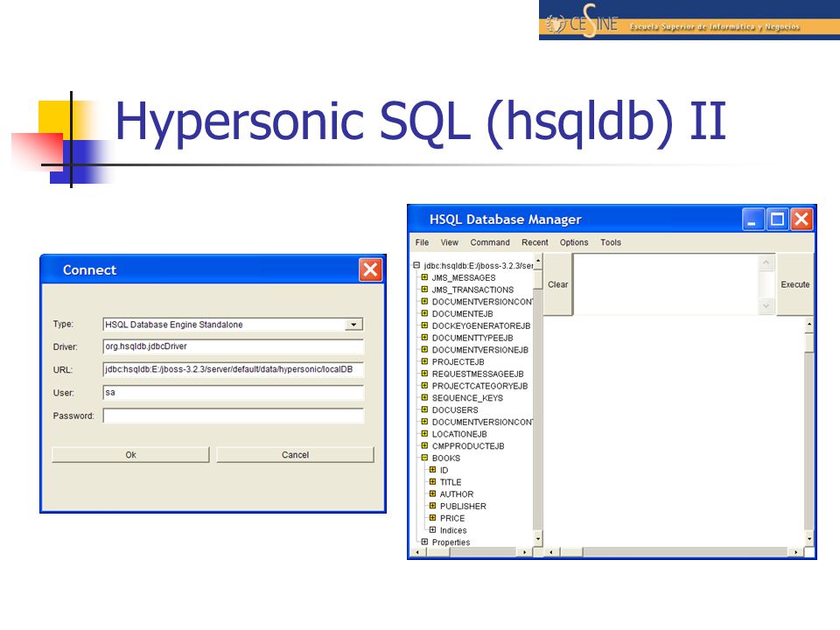Click the results pane's horizontal scroll-right arrow
840x630 pixels.
click(796, 552)
